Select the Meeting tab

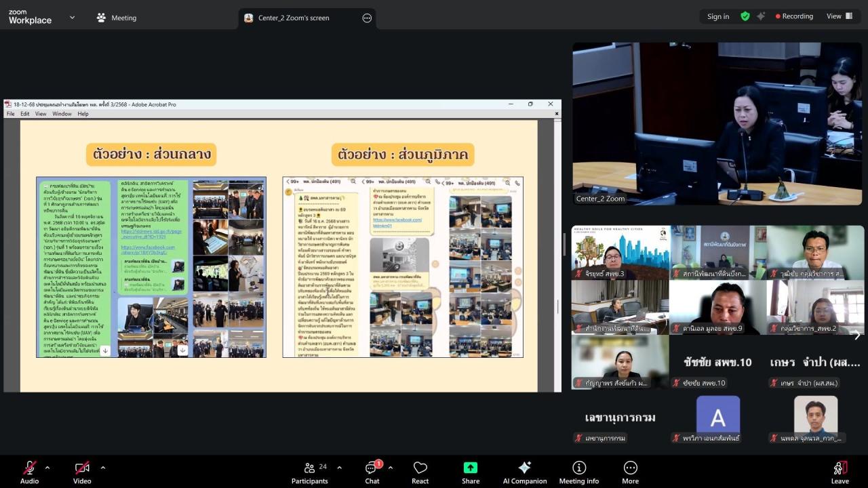[x=117, y=18]
